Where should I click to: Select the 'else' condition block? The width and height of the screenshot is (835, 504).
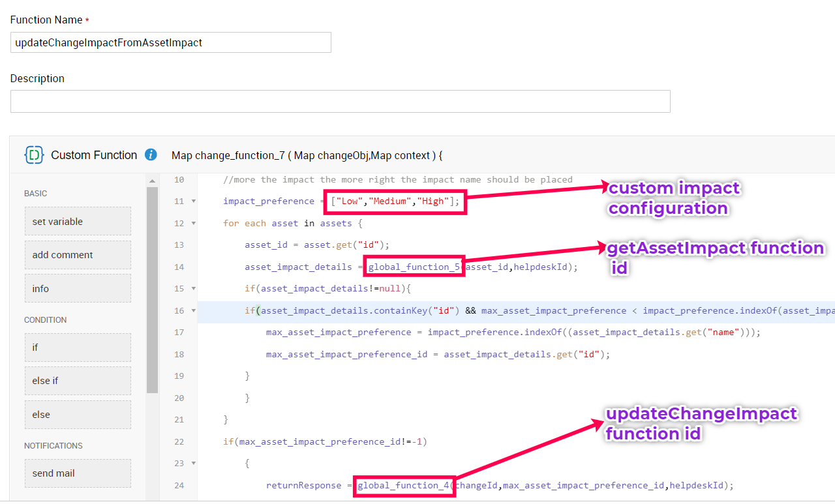tap(78, 415)
